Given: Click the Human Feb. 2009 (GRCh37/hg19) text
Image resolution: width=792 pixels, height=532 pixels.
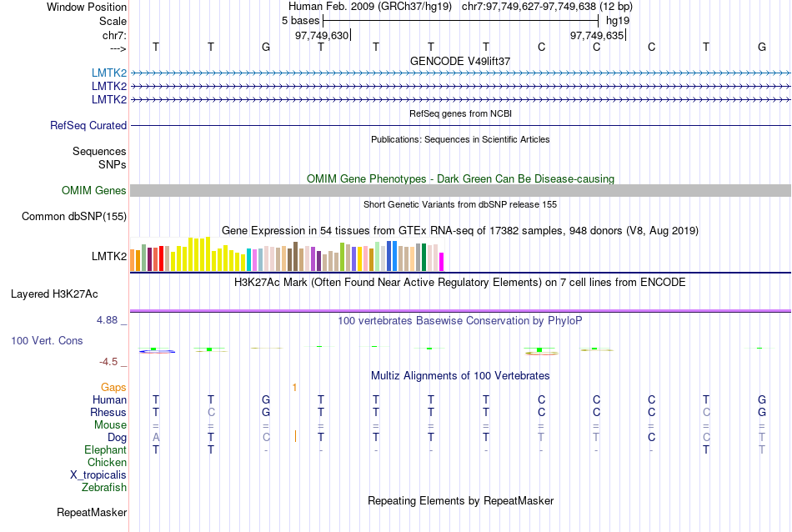Looking at the screenshot, I should click(371, 7).
